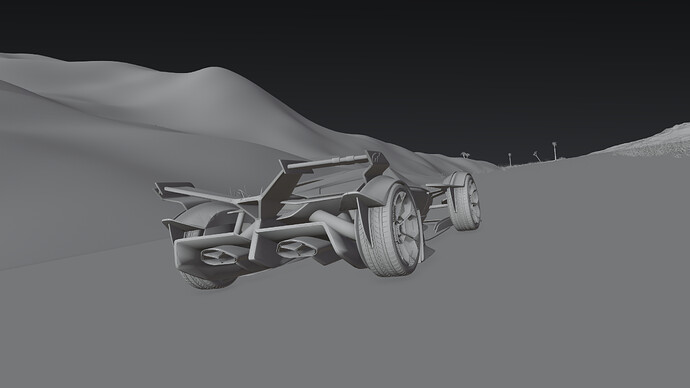
Task: Select the left exhaust outlet on car
Action: pyautogui.click(x=219, y=256)
